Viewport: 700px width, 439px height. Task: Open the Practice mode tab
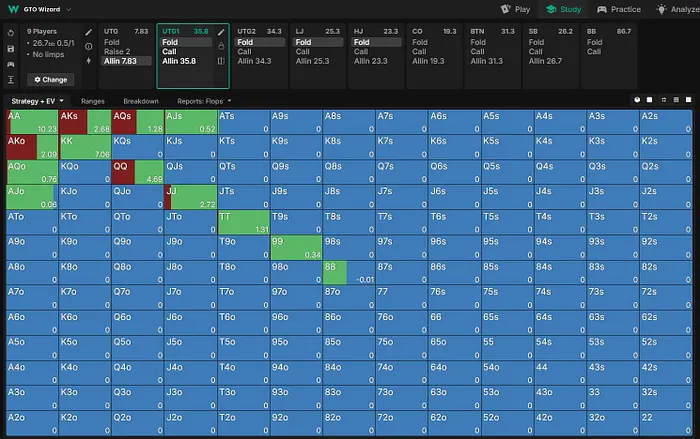pyautogui.click(x=618, y=9)
